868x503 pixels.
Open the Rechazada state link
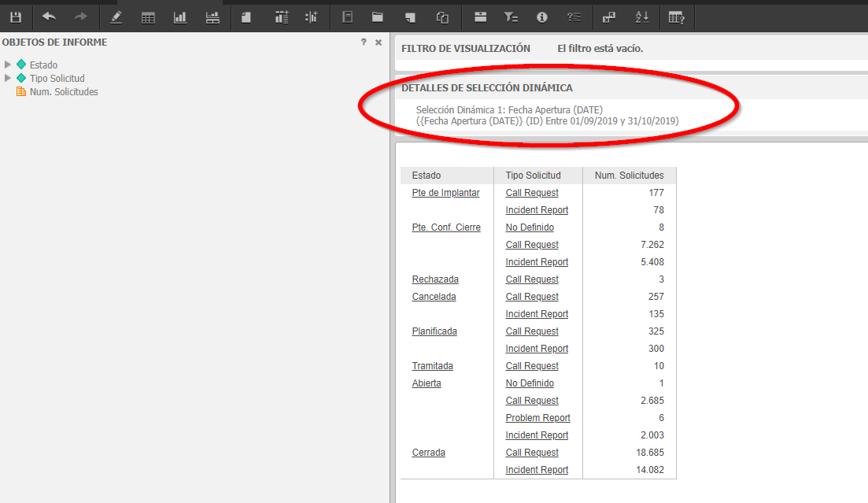pyautogui.click(x=435, y=279)
